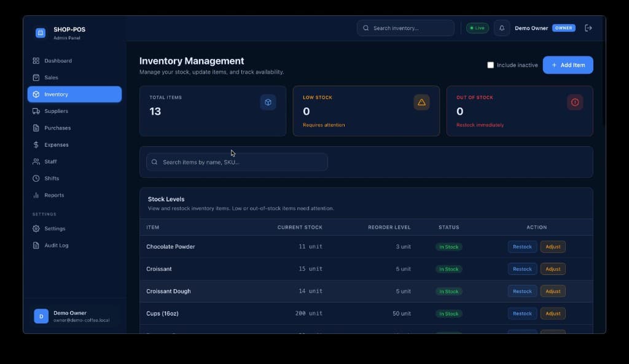The image size is (629, 364).
Task: Click the Reports bar chart icon
Action: tap(36, 195)
